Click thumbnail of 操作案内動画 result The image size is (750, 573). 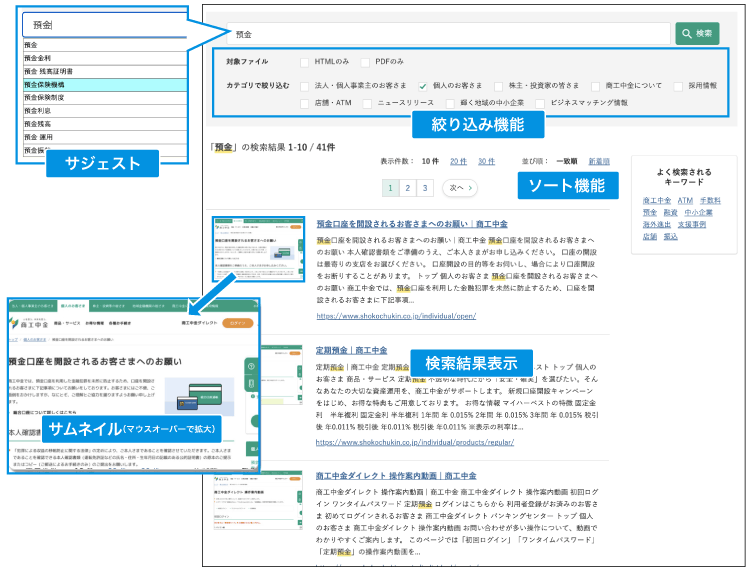(x=258, y=500)
